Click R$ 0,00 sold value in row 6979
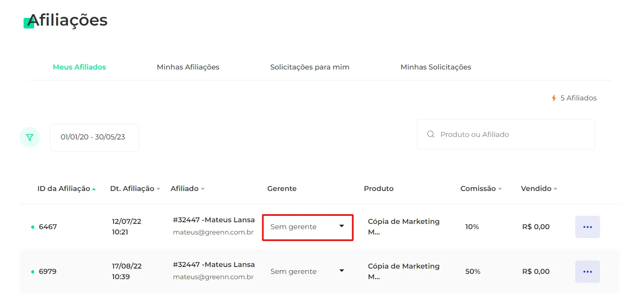644x295 pixels. pos(536,271)
